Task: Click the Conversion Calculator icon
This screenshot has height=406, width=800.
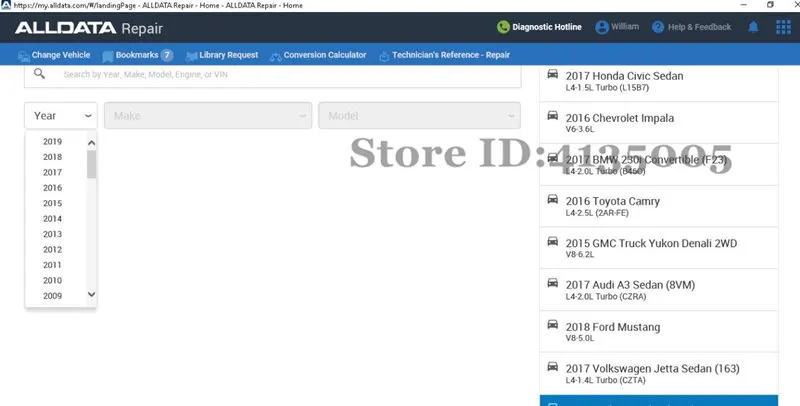Action: (x=276, y=57)
